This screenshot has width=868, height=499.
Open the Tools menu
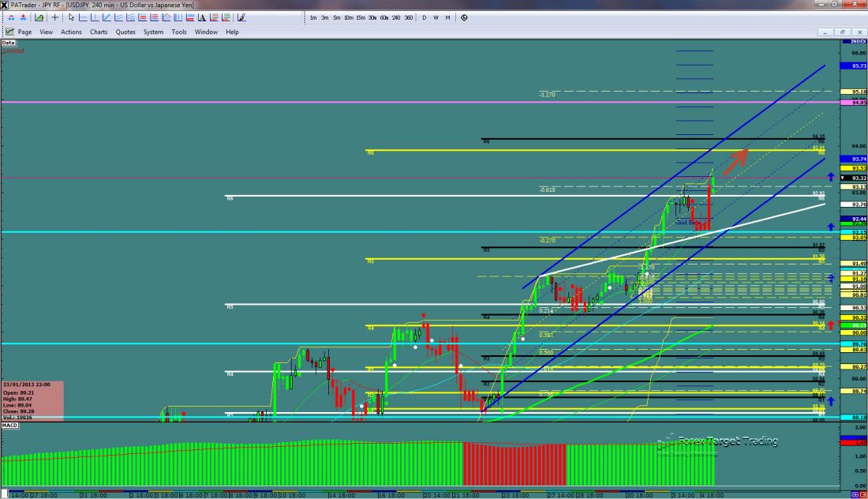pyautogui.click(x=179, y=32)
